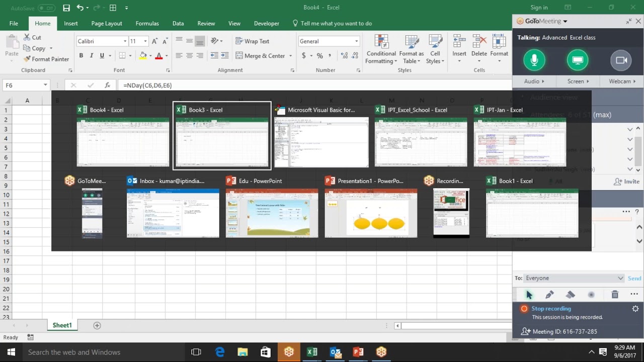Click the Undo arrow icon
This screenshot has width=644, height=362.
[80, 8]
